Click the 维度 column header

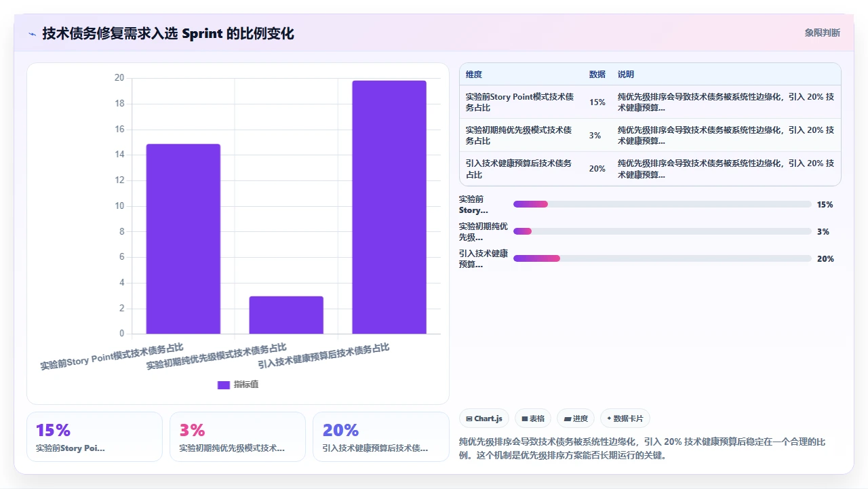pyautogui.click(x=474, y=75)
